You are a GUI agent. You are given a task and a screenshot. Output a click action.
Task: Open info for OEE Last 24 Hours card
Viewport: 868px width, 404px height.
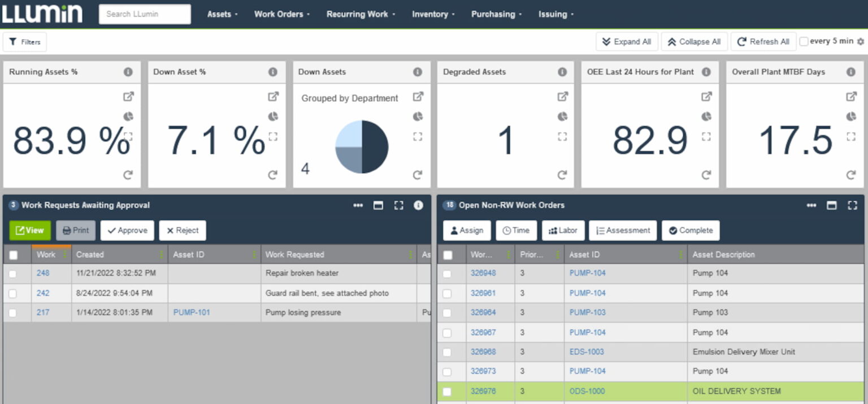point(706,72)
